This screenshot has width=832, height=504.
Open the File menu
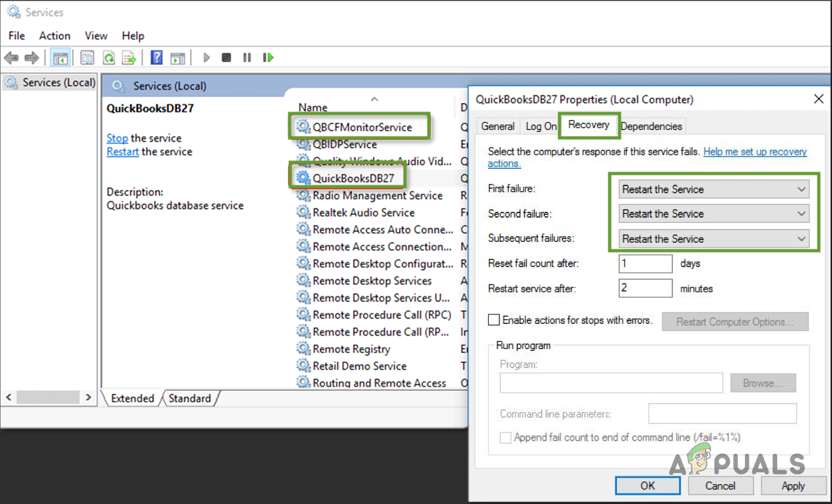[x=16, y=36]
